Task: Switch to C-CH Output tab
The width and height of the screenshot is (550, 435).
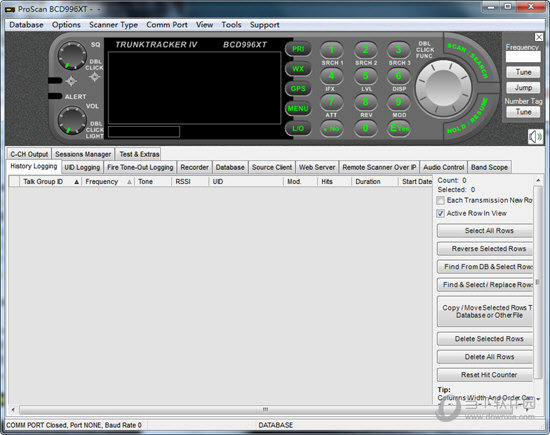Action: pyautogui.click(x=29, y=154)
